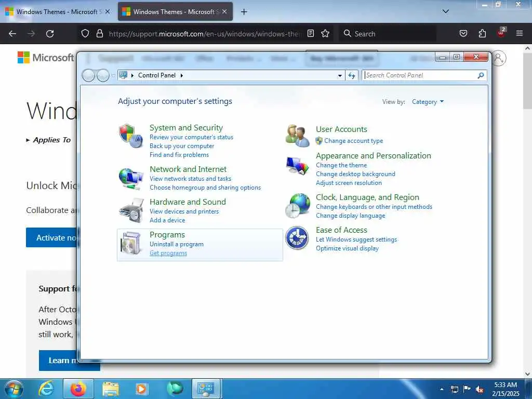The image size is (532, 399).
Task: Open Windows Media Player from taskbar
Action: coord(141,389)
